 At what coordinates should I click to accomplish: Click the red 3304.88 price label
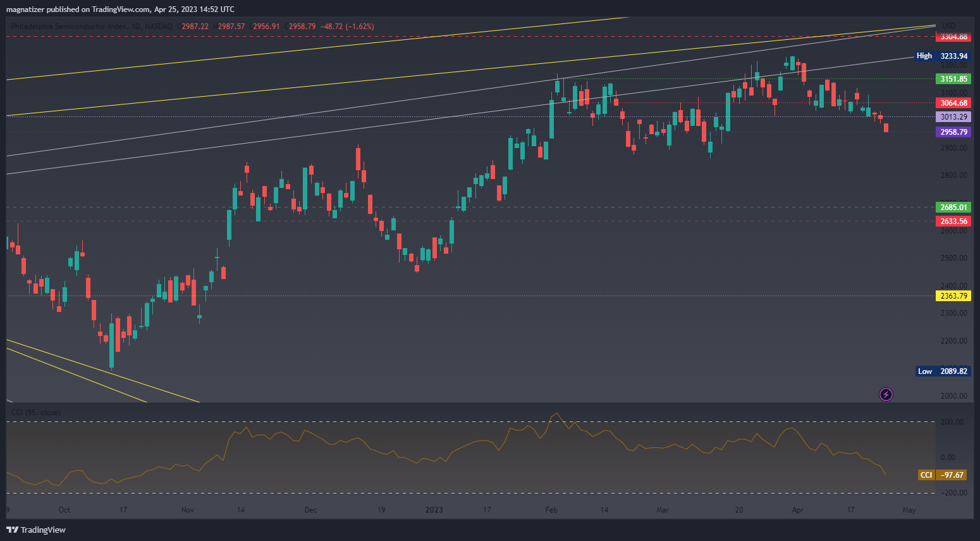953,37
